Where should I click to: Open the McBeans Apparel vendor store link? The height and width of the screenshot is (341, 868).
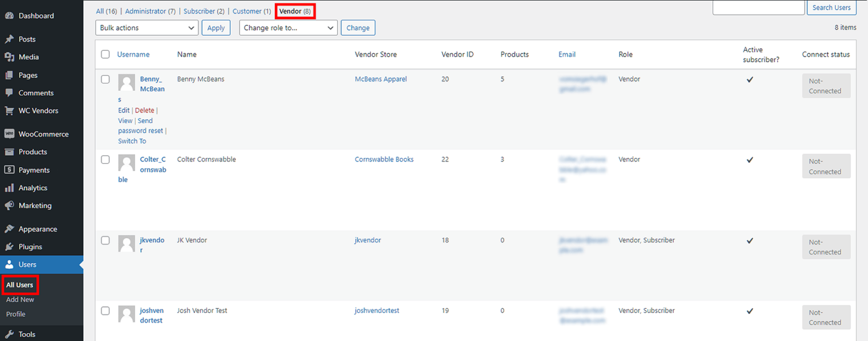point(380,78)
